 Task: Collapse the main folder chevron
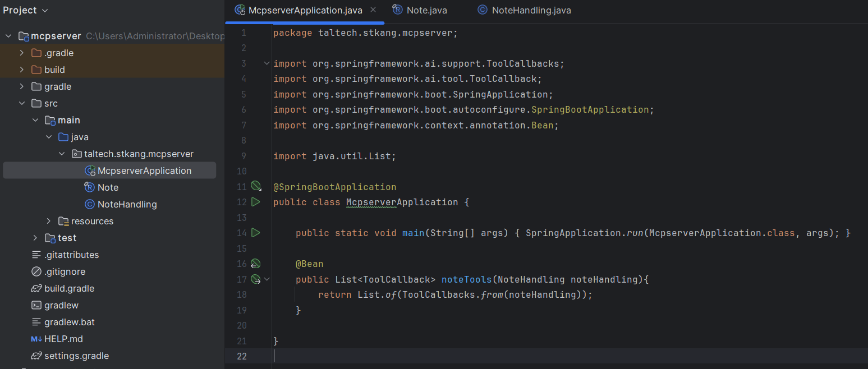tap(35, 120)
